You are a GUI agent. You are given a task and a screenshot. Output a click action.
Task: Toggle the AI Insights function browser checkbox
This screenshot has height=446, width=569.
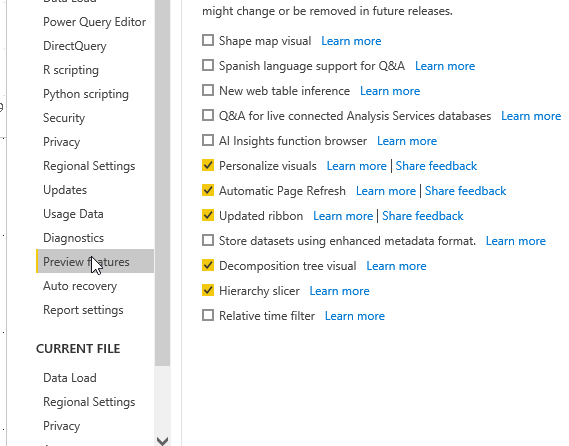coord(208,140)
